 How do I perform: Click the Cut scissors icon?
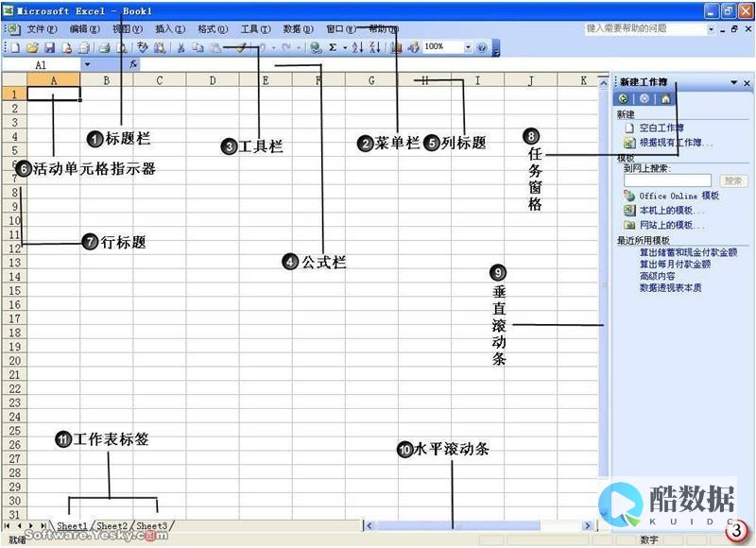point(180,47)
